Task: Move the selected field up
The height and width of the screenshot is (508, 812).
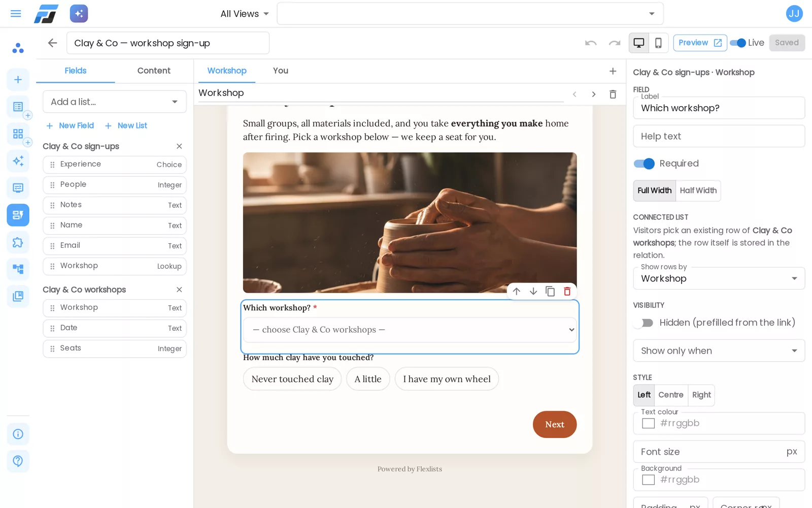Action: pos(516,291)
